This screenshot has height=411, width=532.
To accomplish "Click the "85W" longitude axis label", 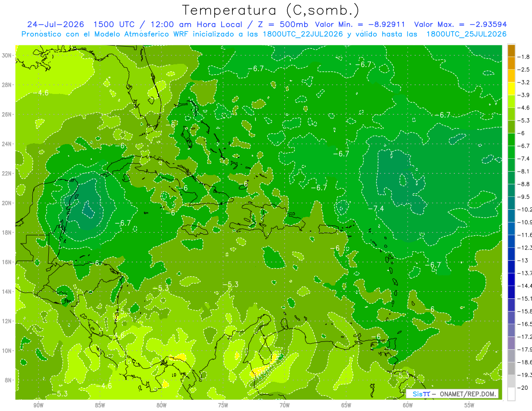I will click(x=100, y=405).
